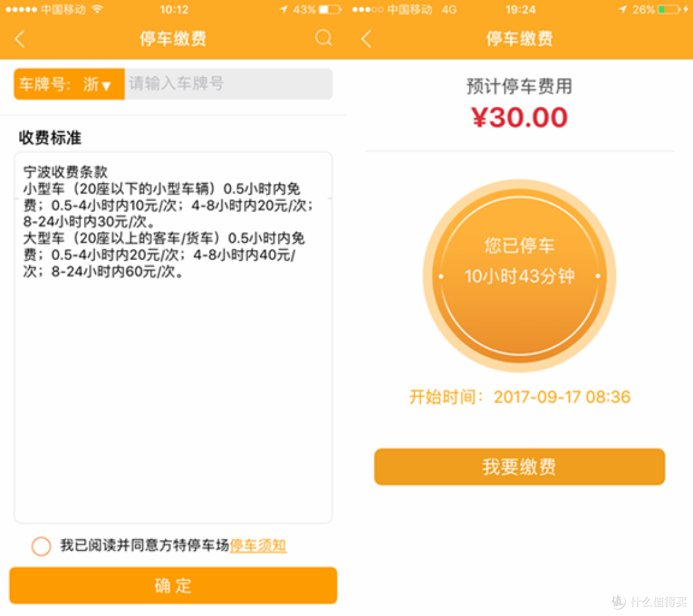The width and height of the screenshot is (693, 616).
Task: Tap the WiFi icon in left status bar
Action: [x=98, y=9]
